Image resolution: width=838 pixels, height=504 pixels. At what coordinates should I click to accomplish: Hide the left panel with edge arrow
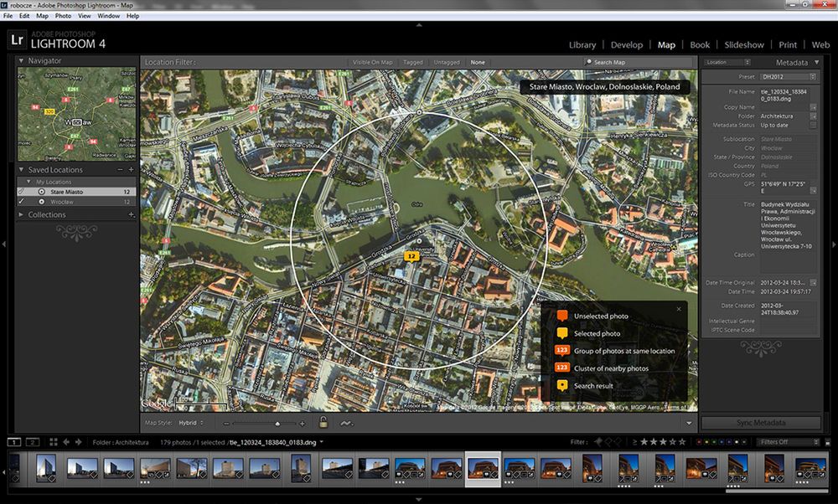tap(3, 244)
